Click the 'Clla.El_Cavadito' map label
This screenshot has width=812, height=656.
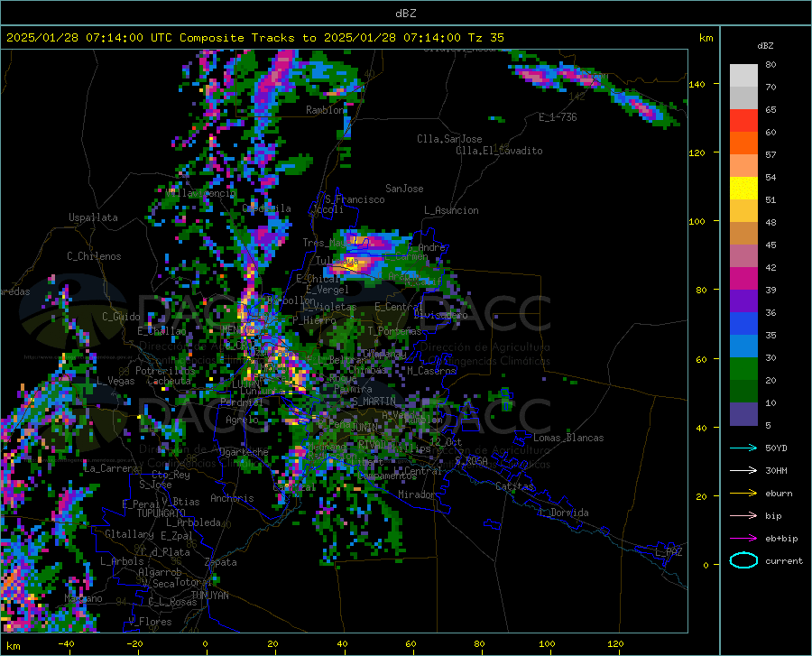pyautogui.click(x=499, y=151)
